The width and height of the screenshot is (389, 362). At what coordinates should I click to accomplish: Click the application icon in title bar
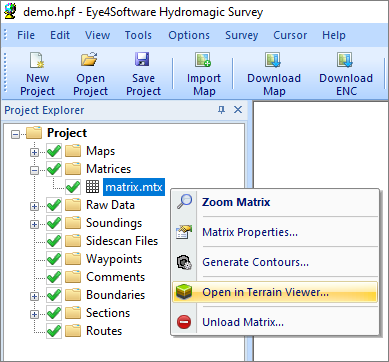pos(10,12)
